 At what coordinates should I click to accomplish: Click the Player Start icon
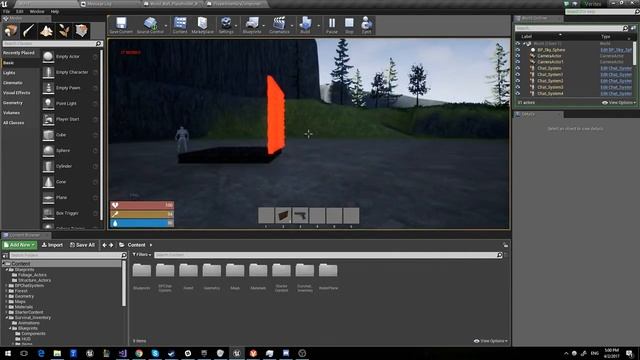(x=48, y=119)
